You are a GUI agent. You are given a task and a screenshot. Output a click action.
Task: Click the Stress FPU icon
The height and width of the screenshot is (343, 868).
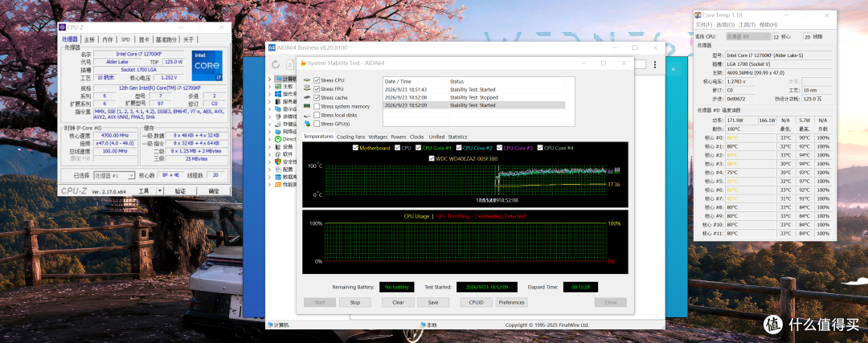(307, 89)
